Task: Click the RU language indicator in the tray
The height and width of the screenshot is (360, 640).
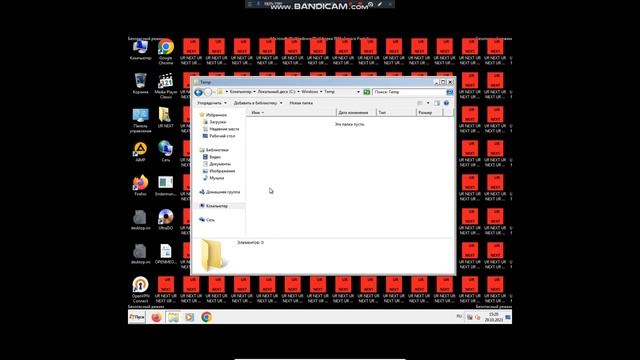Action: 459,316
